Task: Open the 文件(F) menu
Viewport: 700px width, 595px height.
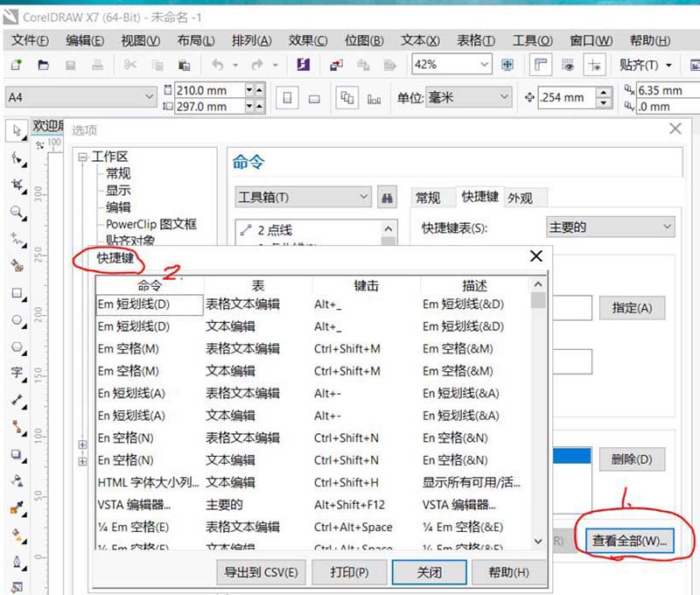Action: (x=30, y=40)
